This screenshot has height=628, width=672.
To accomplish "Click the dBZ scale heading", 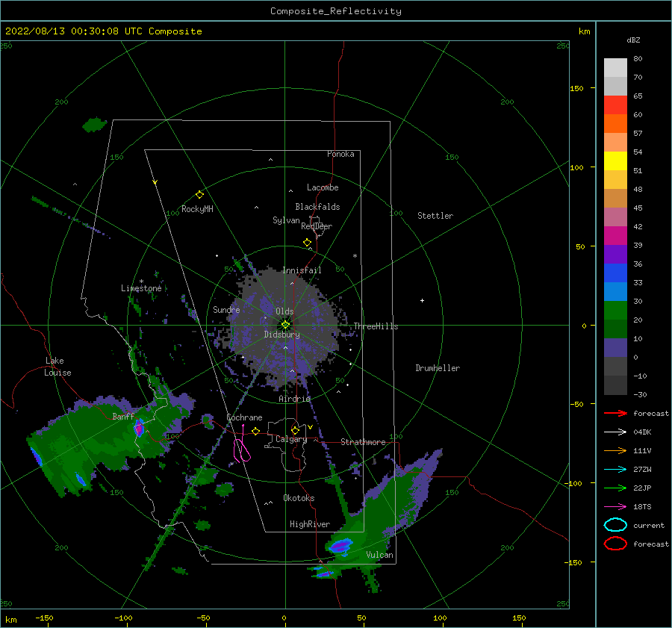I will [x=633, y=40].
